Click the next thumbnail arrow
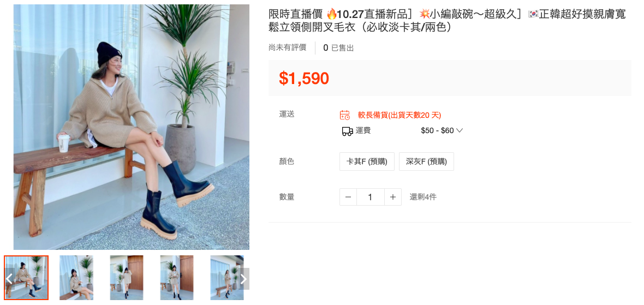The width and height of the screenshot is (644, 305). pyautogui.click(x=243, y=279)
